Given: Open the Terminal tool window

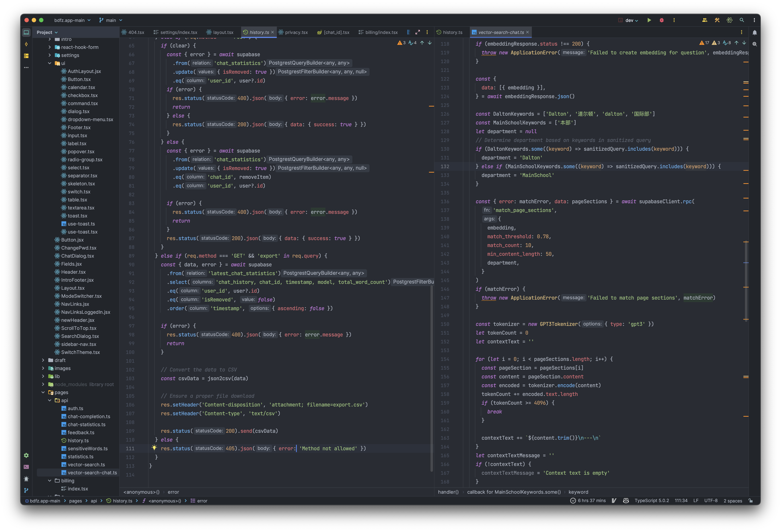Looking at the screenshot, I should [x=26, y=467].
